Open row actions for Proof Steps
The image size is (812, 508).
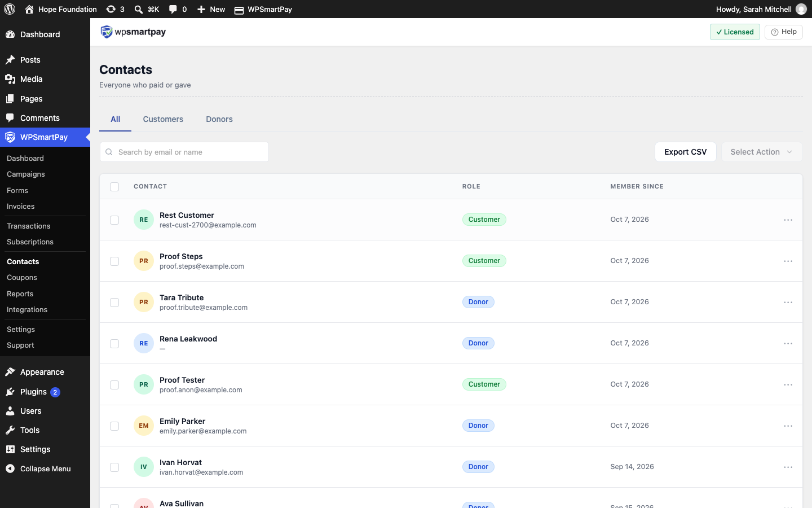pyautogui.click(x=788, y=261)
